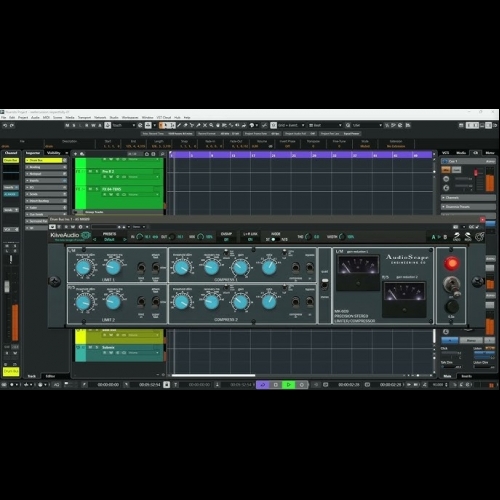Redo action in main toolbar
The height and width of the screenshot is (500, 500).
tap(12, 125)
